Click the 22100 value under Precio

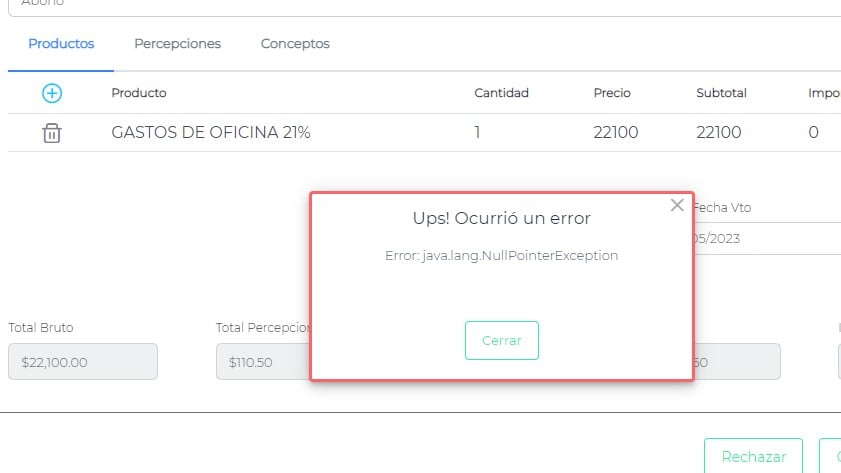coord(615,132)
